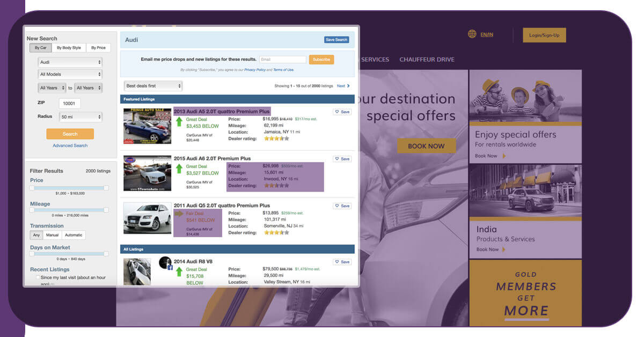Click the Login/Sign-Up button
This screenshot has height=337, width=644.
(544, 35)
